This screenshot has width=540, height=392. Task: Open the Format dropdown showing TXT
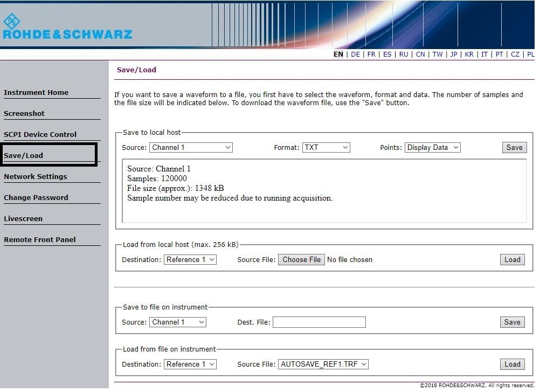click(326, 148)
